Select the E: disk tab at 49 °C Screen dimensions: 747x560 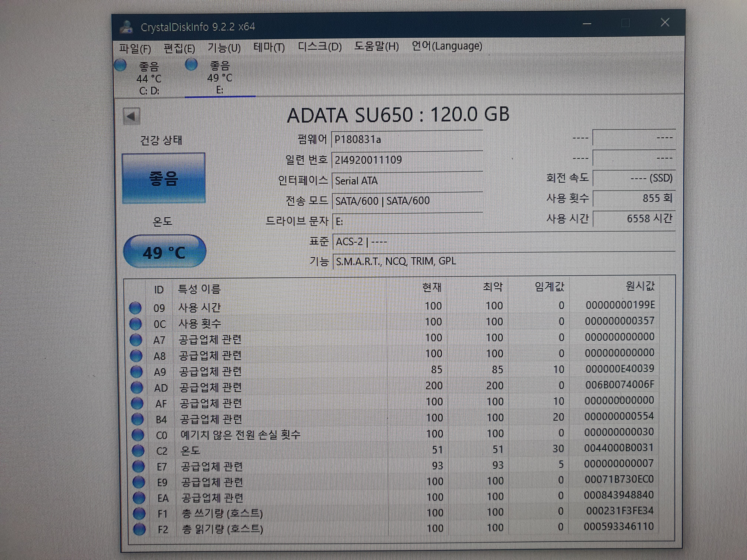coord(220,78)
